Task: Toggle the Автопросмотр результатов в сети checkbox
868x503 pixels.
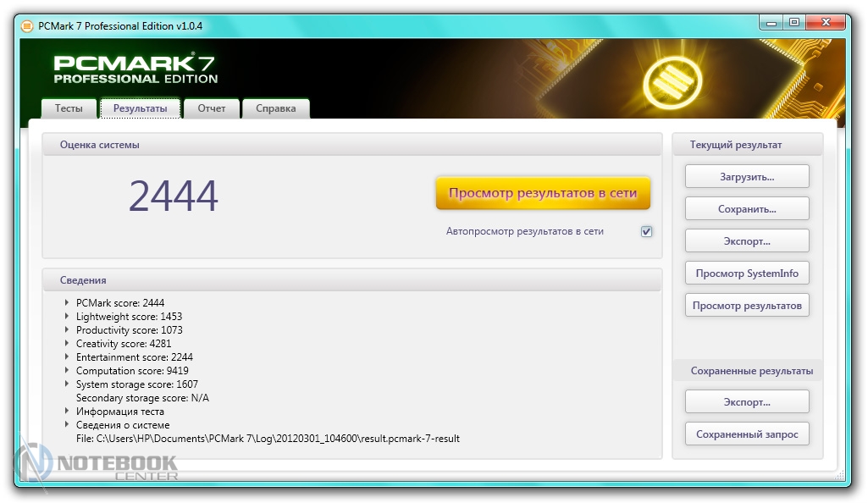Action: pyautogui.click(x=647, y=231)
